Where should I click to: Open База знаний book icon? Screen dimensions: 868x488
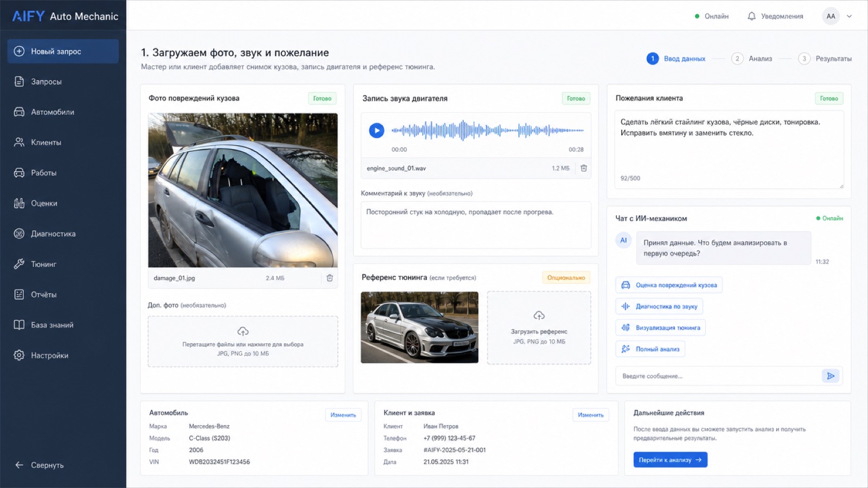[x=19, y=325]
